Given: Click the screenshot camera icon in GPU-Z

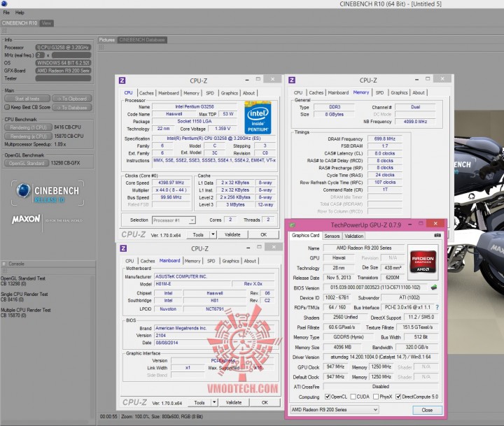Looking at the screenshot, I should pyautogui.click(x=437, y=236).
